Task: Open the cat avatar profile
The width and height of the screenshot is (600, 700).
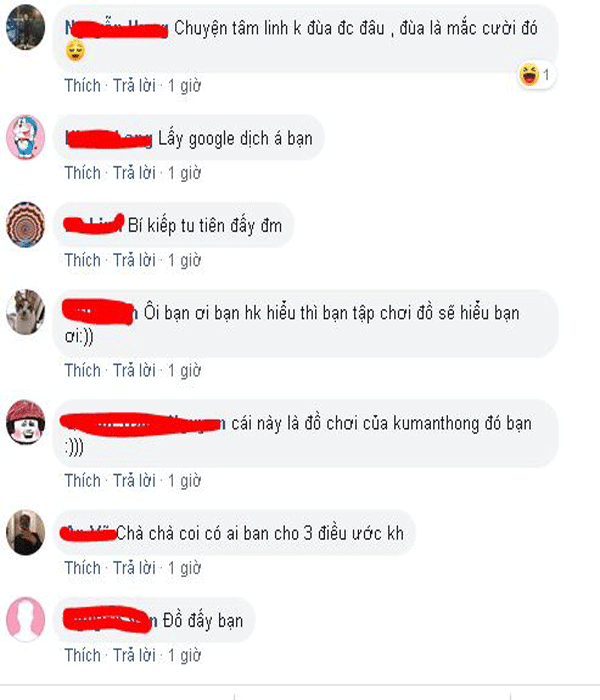Action: pos(25,312)
